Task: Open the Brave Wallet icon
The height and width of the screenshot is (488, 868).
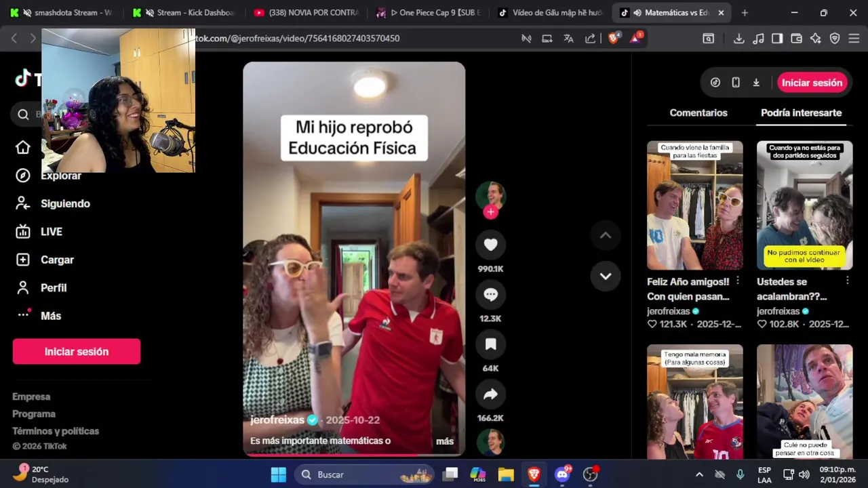Action: coord(797,39)
